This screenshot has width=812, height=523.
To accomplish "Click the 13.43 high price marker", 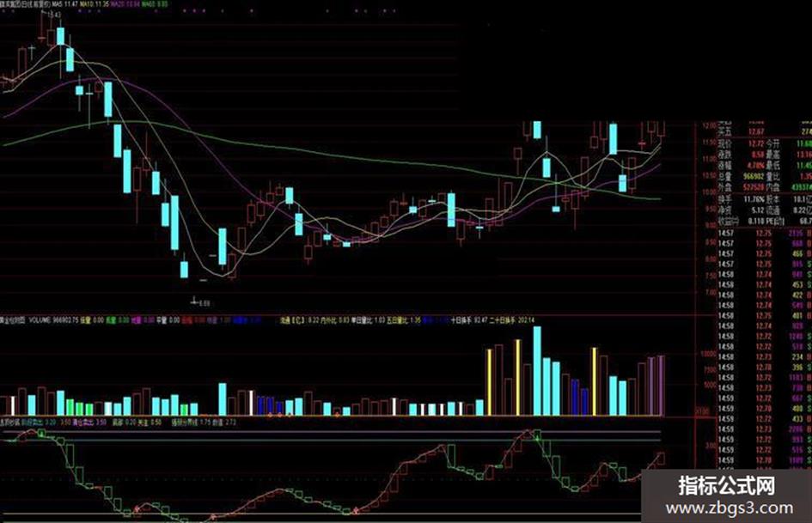I will tap(54, 15).
